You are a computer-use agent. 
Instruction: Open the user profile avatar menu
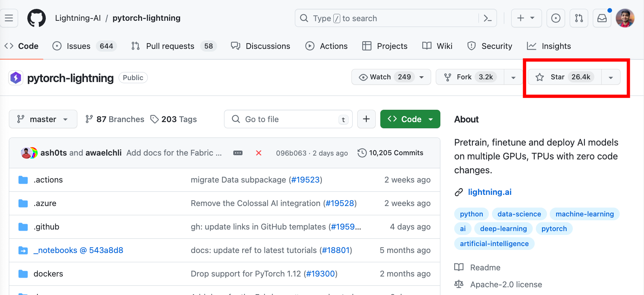(625, 18)
